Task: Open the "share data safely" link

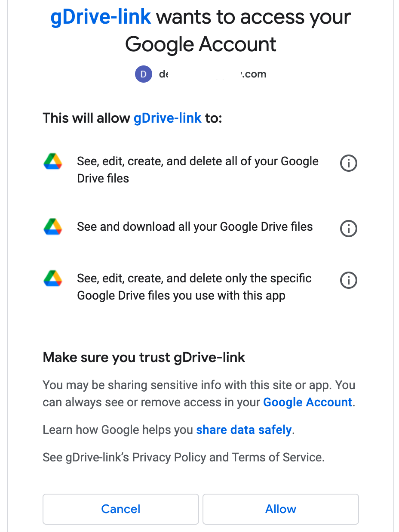Action: 244,430
